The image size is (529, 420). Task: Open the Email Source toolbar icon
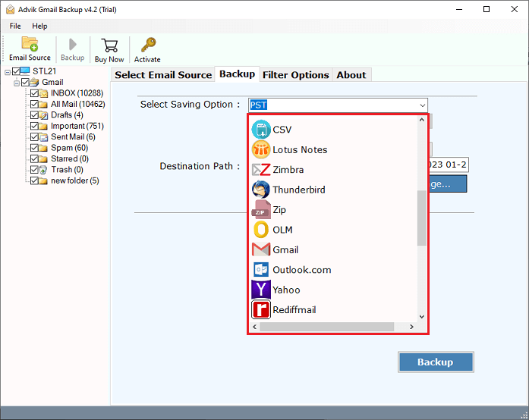click(30, 44)
